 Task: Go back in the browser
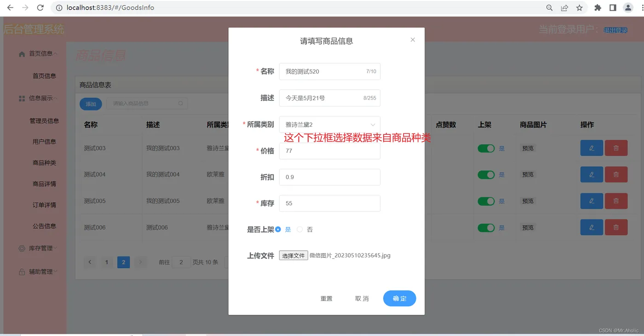10,8
